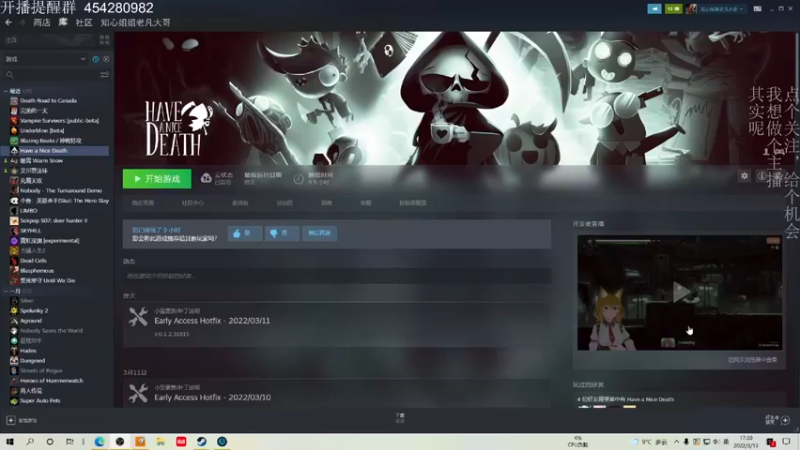Go back with the arrow in Steam's nav bar
800x450 pixels.
pyautogui.click(x=8, y=22)
